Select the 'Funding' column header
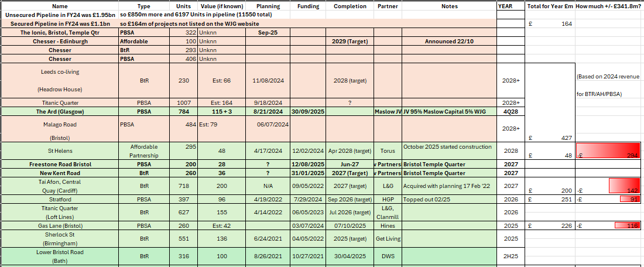This screenshot has width=644, height=267. click(307, 6)
